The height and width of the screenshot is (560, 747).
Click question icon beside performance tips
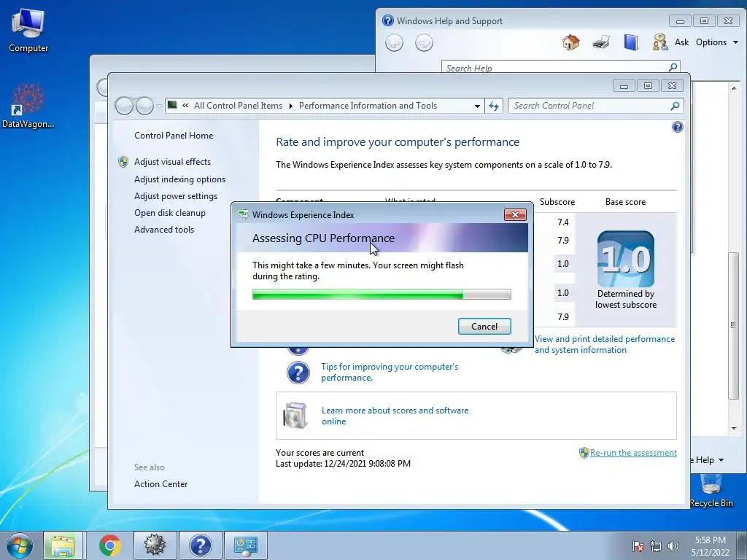tap(298, 373)
